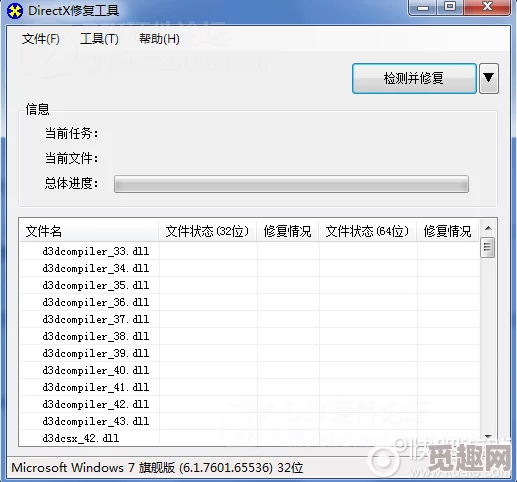
Task: Select d3dcompiler_39.dll row
Action: pyautogui.click(x=249, y=353)
